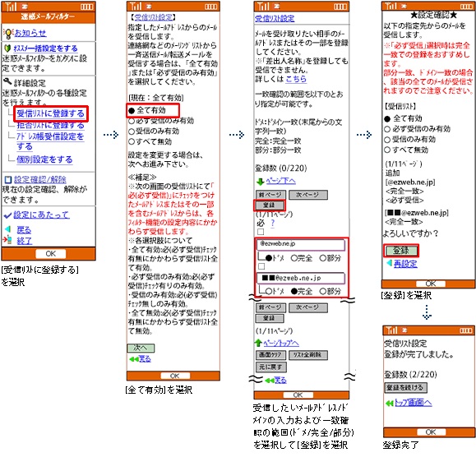Click the square icon beside 設定確認/解除
Image resolution: width=476 pixels, height=457 pixels.
(8, 180)
